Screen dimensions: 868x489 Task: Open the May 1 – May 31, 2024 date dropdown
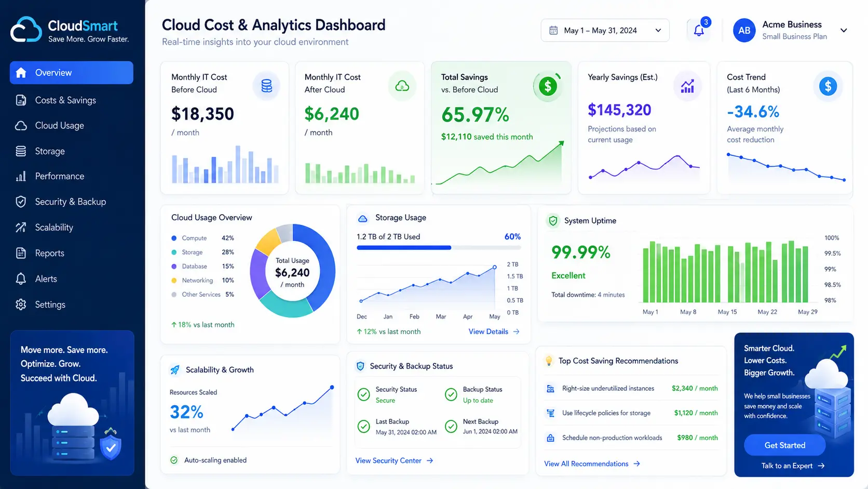point(605,30)
